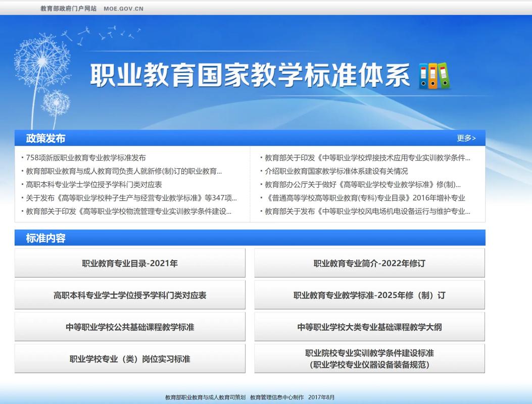Open the 普通高等学校高等职业教育(专科)专业目录 2016年增补专业 link
The height and width of the screenshot is (404, 532).
click(x=364, y=198)
